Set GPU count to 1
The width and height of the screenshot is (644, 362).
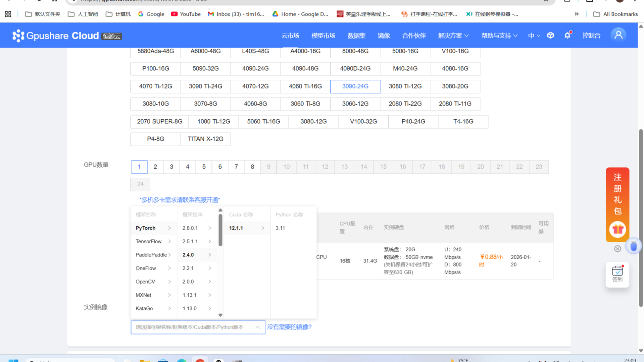139,167
